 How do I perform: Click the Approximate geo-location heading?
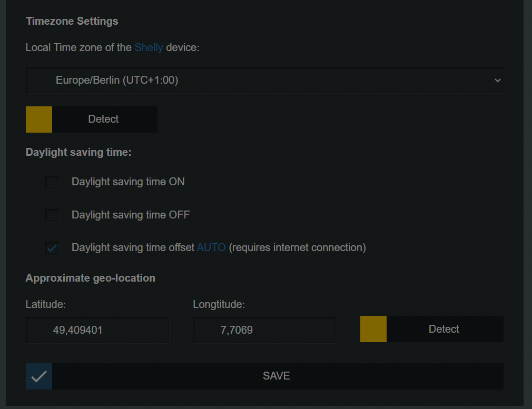[91, 278]
